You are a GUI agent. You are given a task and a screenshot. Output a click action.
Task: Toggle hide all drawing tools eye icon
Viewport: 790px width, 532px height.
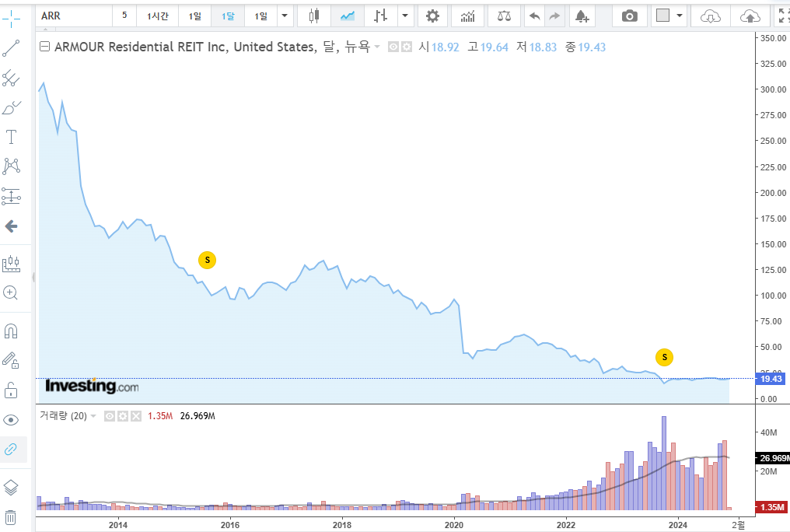pyautogui.click(x=11, y=420)
